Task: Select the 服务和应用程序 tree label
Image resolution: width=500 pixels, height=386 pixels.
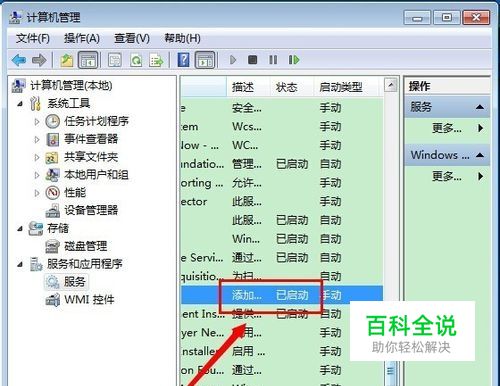Action: 84,264
